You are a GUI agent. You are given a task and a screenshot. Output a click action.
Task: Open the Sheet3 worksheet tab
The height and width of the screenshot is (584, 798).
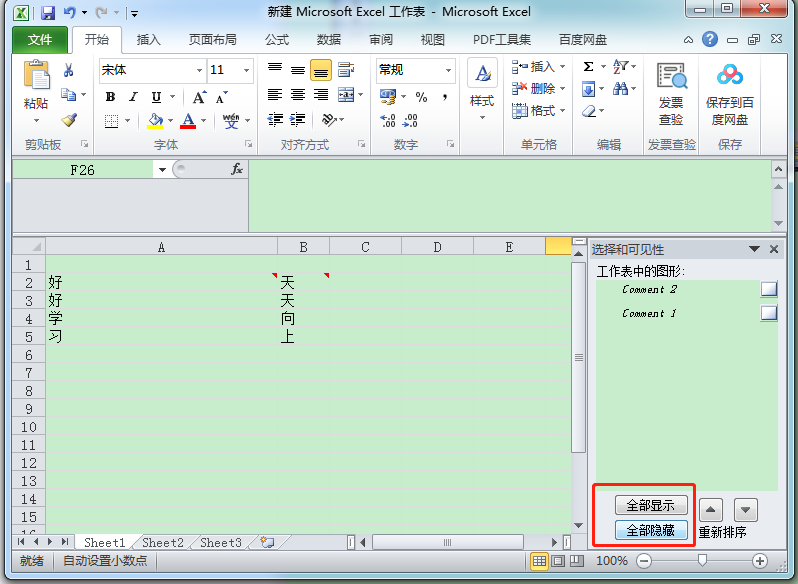[x=220, y=543]
